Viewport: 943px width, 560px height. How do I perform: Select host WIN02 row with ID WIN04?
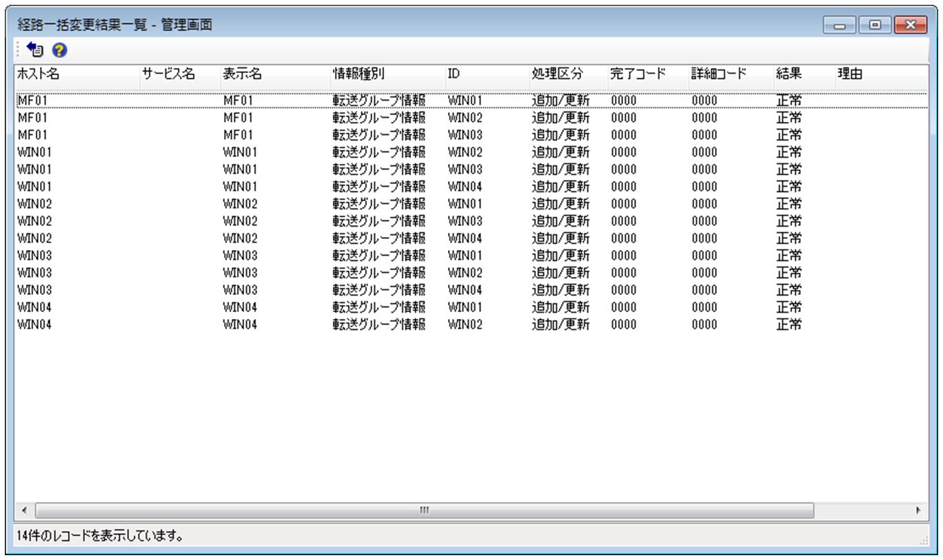click(x=472, y=238)
